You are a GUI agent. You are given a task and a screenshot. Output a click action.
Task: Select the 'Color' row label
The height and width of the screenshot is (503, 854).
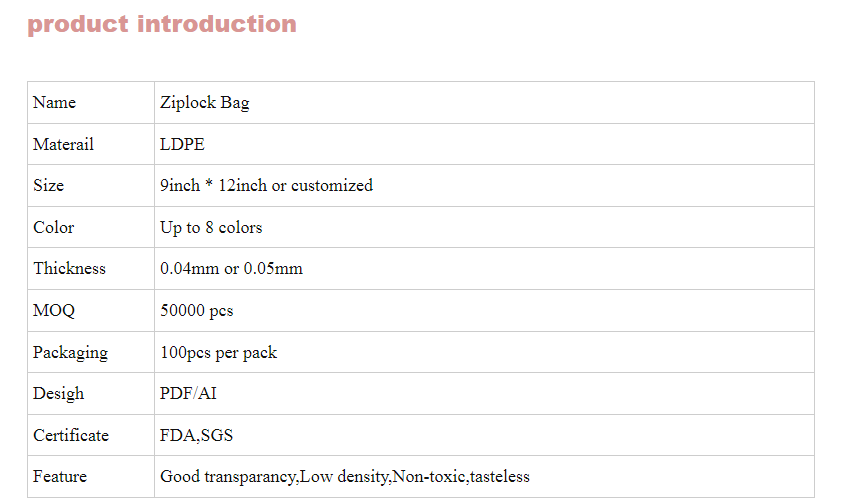[x=53, y=227]
